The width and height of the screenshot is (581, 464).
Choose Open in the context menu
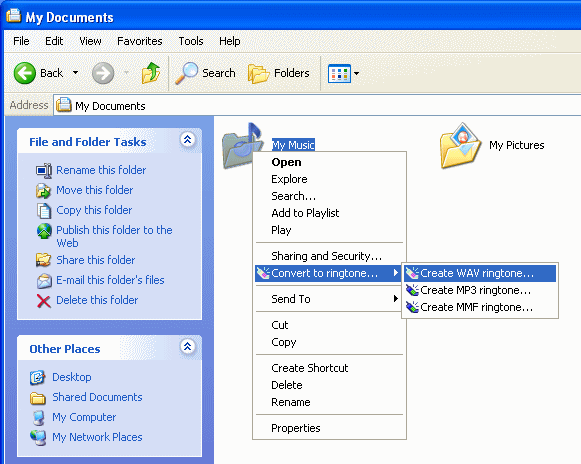[x=329, y=162]
